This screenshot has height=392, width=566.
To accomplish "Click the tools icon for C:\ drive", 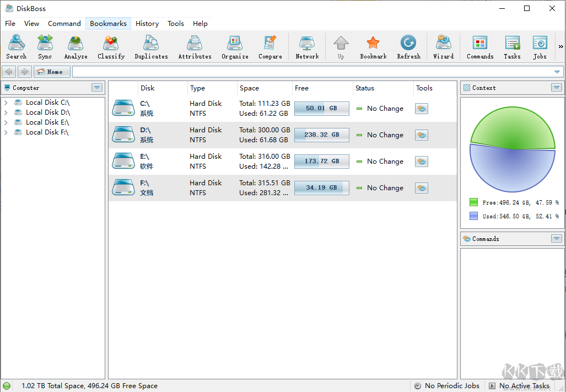I will [x=421, y=108].
